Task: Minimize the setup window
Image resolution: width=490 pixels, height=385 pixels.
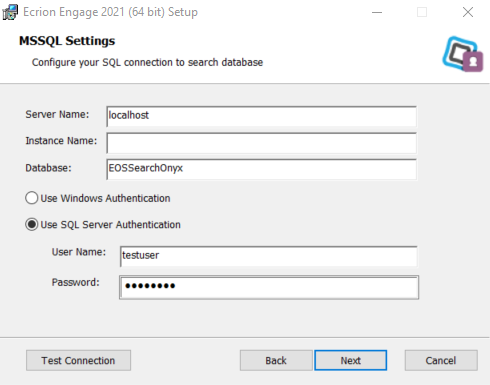Action: click(x=377, y=12)
